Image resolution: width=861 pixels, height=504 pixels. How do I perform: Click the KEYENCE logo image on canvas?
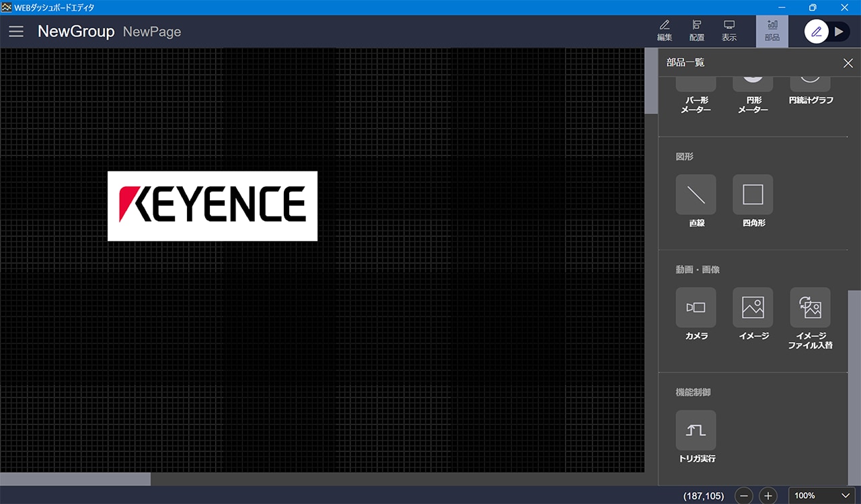213,206
